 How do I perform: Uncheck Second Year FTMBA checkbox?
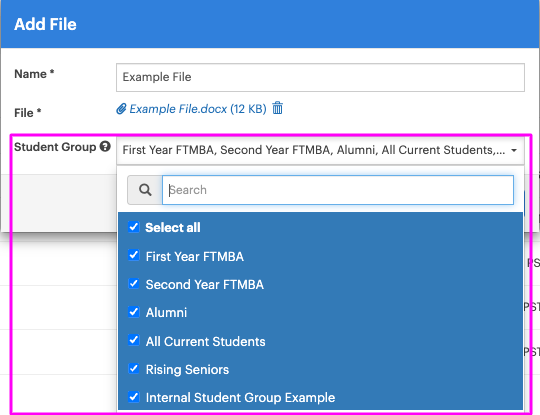click(x=134, y=284)
